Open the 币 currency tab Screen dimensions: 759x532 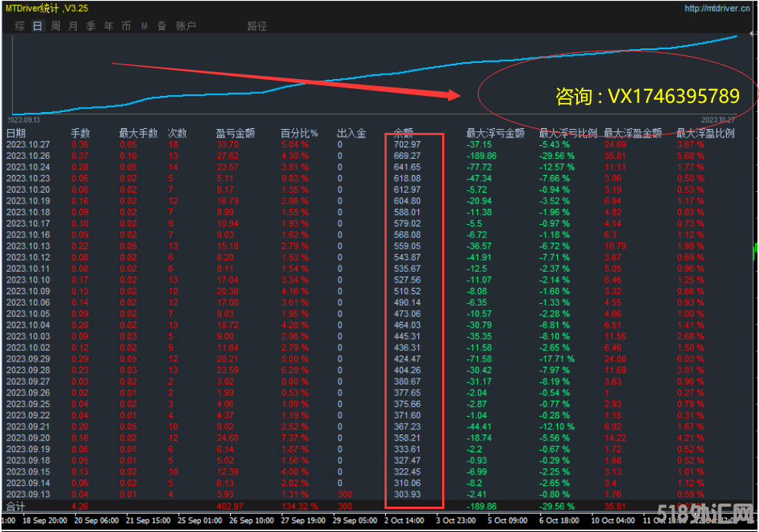(x=126, y=26)
